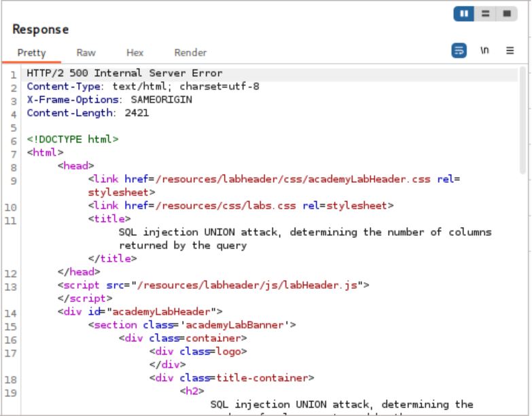Switch to the Pretty tab
Image resolution: width=532 pixels, height=416 pixels.
[x=31, y=53]
